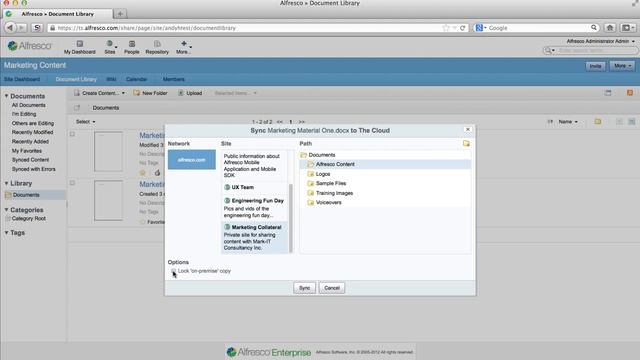Viewport: 640px width, 360px height.
Task: Click the Upload button
Action: [x=190, y=93]
